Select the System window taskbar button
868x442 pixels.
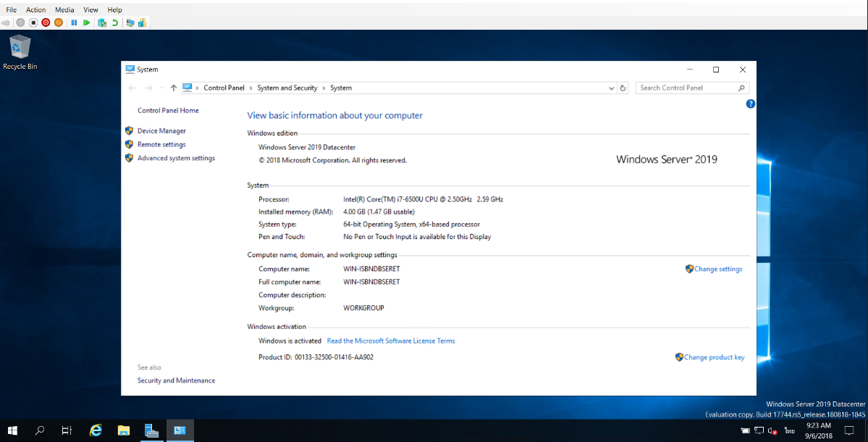point(180,430)
